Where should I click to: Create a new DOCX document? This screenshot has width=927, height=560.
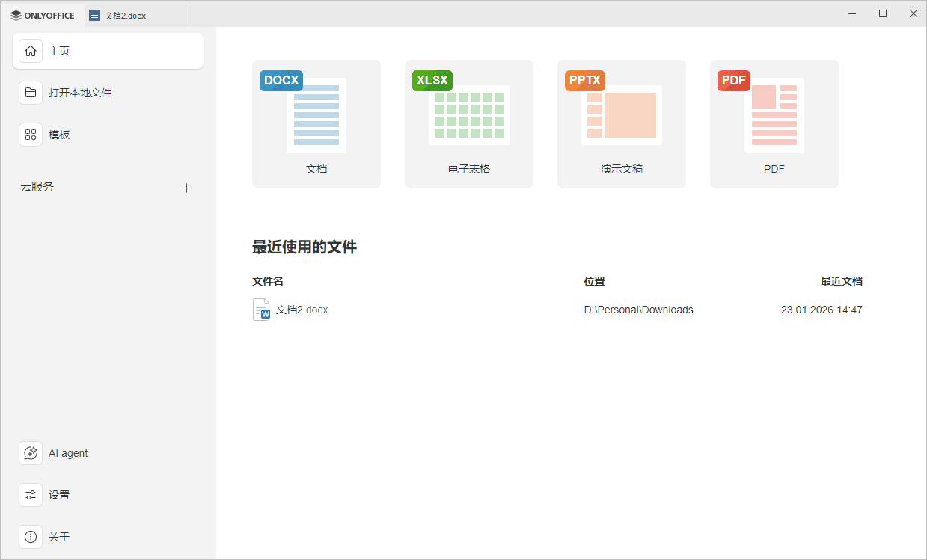[316, 123]
